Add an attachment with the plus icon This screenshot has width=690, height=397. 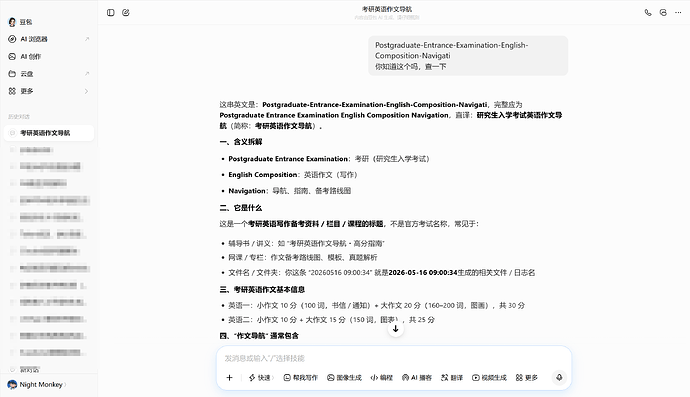click(x=229, y=378)
